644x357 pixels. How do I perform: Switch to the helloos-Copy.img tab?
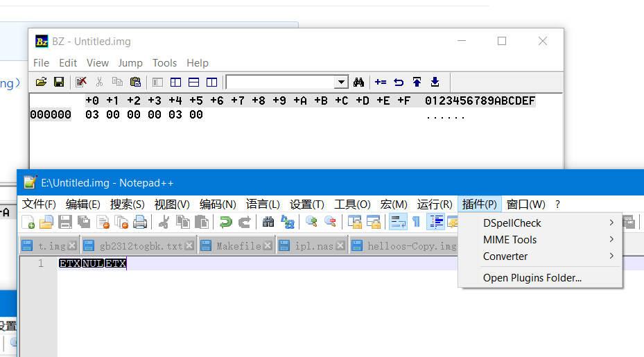(405, 245)
